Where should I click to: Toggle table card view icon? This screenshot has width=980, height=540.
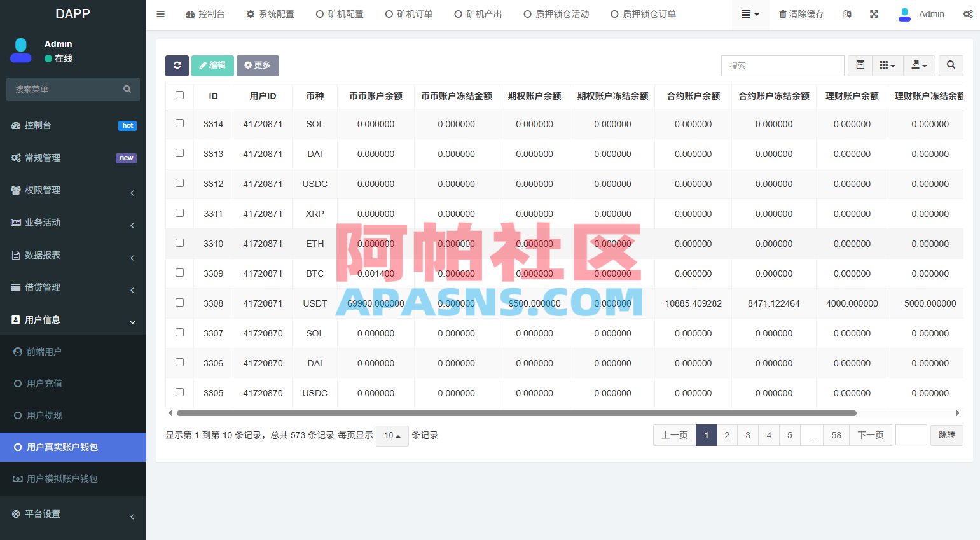tap(860, 66)
